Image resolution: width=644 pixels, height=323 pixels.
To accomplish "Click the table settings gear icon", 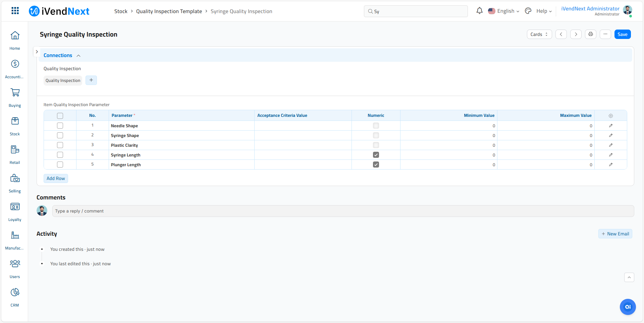I will (610, 116).
